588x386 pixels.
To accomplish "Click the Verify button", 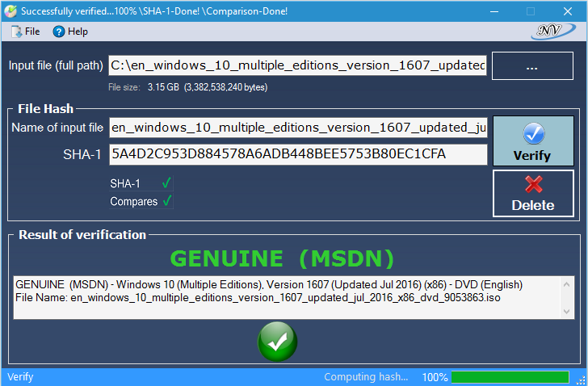I will pyautogui.click(x=533, y=141).
